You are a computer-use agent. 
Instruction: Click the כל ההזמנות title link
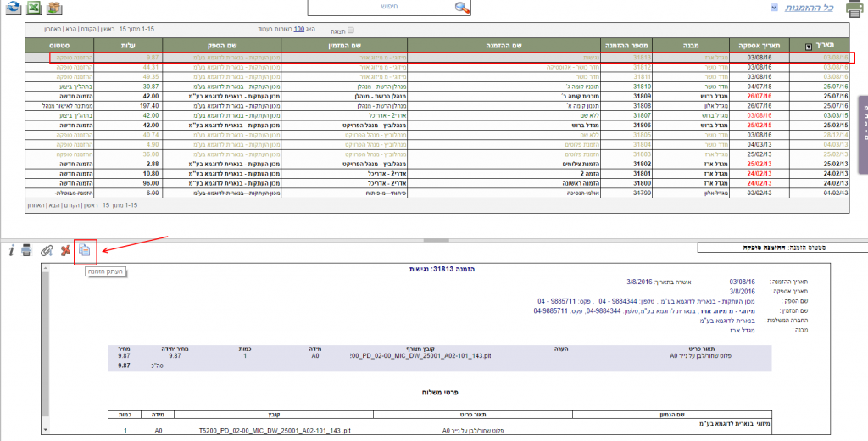814,8
